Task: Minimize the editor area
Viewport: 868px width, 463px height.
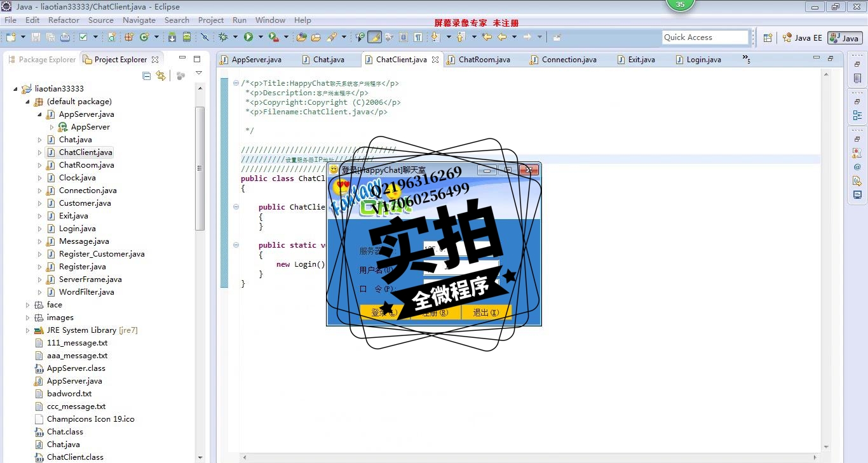Action: [x=817, y=58]
